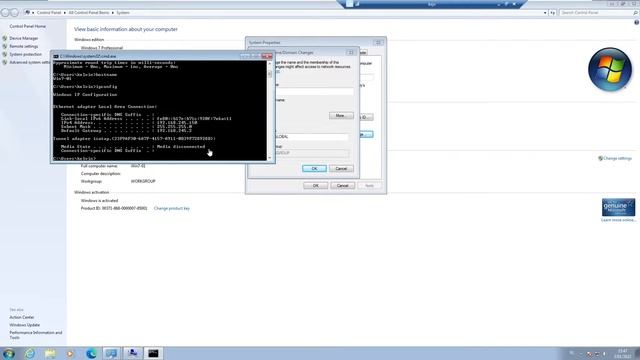
Task: Expand the All Control Panel Items breadcrumb arrow
Action: click(113, 13)
